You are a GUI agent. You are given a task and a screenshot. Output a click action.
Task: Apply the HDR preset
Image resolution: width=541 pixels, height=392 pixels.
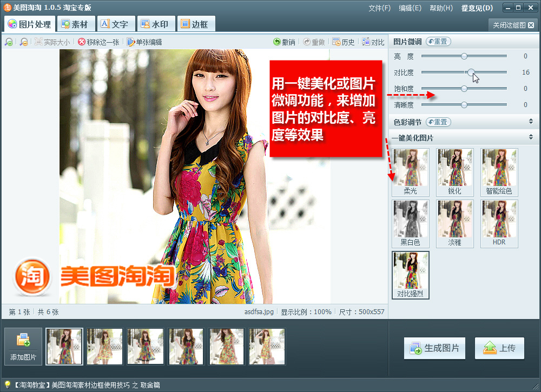[x=499, y=224]
